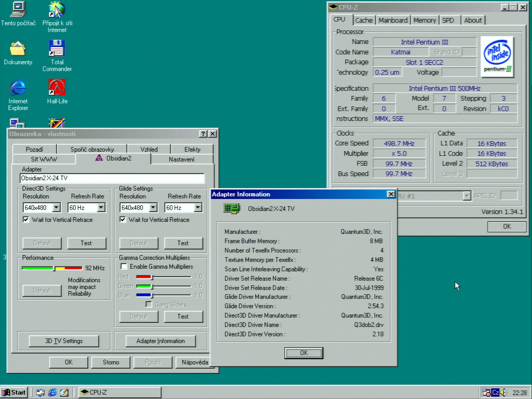Enable Gamma Multipliers checkbox
Image resolution: width=532 pixels, height=399 pixels.
point(124,266)
